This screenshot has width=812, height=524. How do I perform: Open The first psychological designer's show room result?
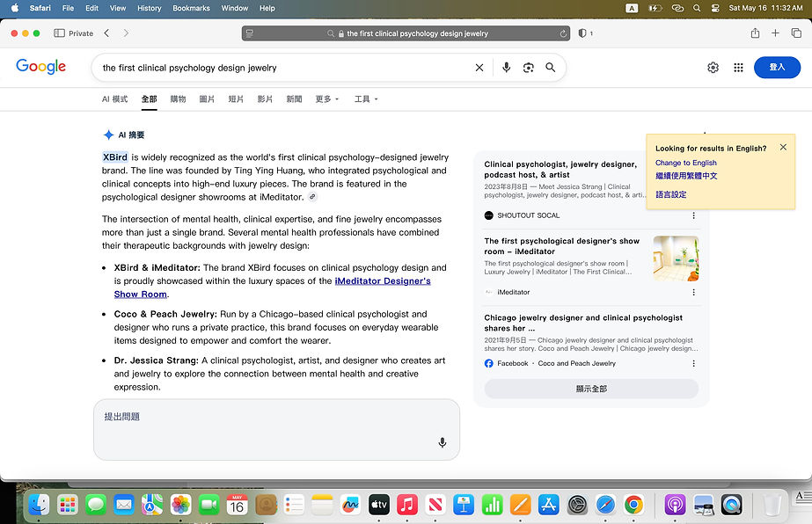562,246
